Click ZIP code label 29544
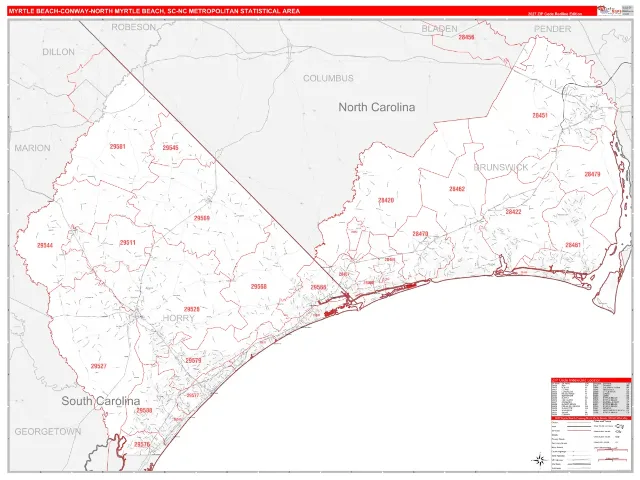Viewport: 640px width, 480px height. click(45, 246)
